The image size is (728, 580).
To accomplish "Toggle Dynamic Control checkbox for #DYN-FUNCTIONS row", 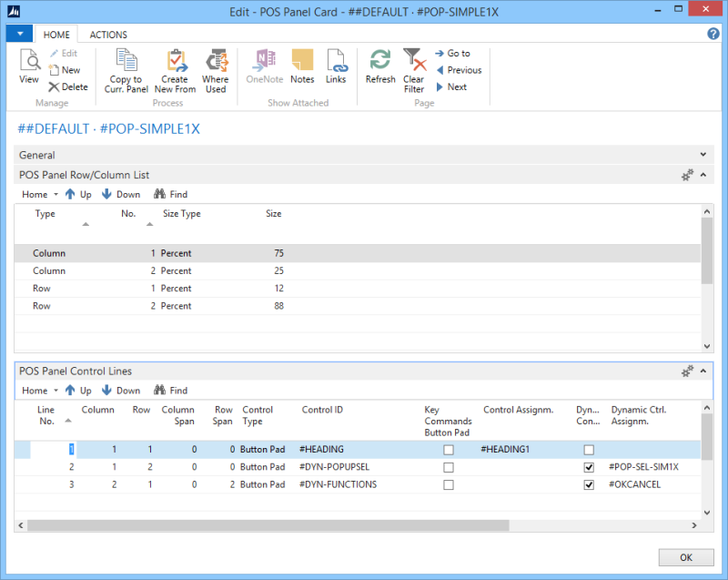I will (589, 484).
